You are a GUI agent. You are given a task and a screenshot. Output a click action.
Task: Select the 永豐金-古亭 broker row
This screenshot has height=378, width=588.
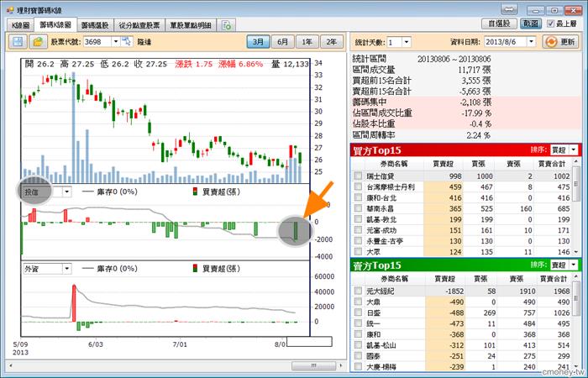(461, 241)
